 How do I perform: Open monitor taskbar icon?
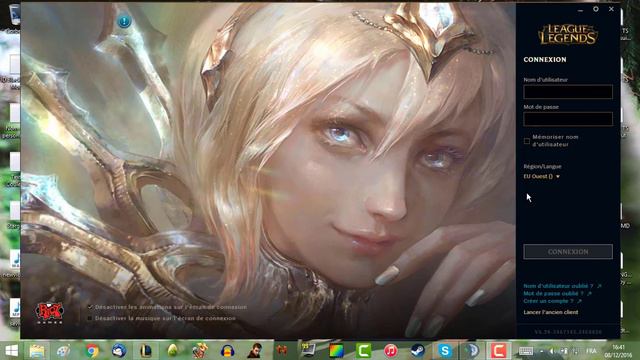(308, 351)
